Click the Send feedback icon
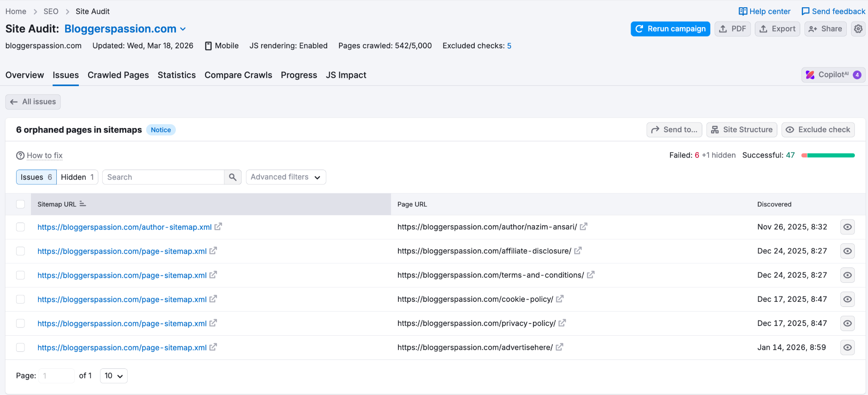Screen dimensions: 868x395 805,11
